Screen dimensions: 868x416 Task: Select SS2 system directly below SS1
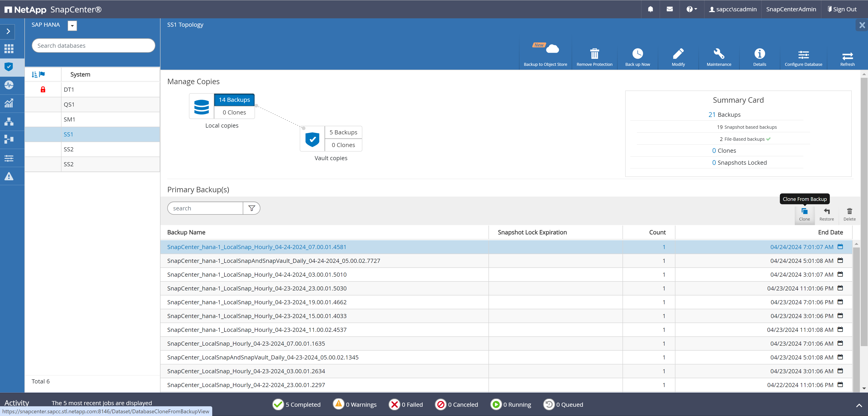pyautogui.click(x=68, y=149)
